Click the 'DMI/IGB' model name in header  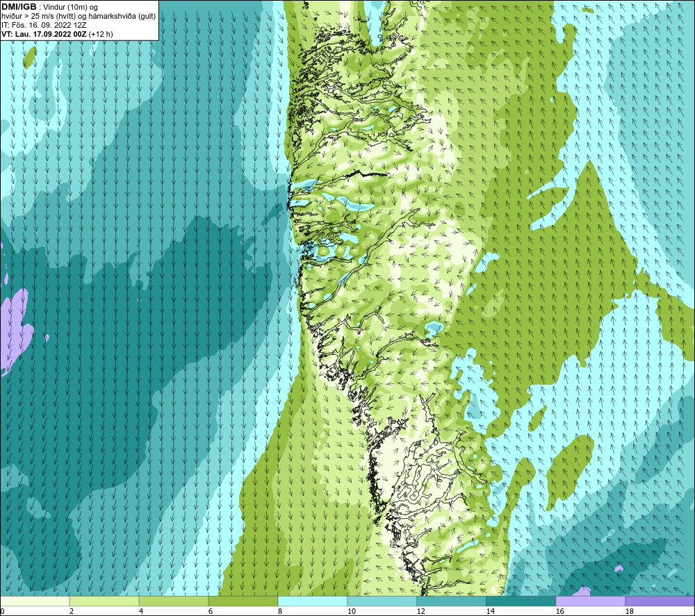point(19,7)
